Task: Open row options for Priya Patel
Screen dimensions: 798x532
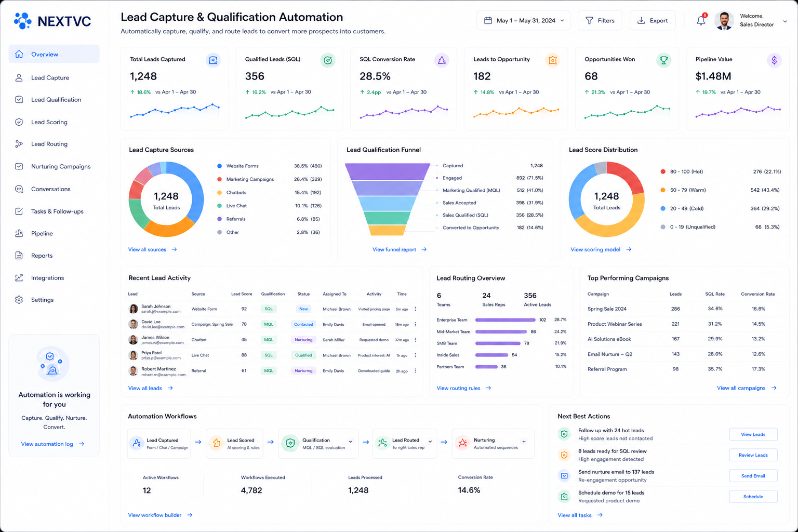Action: tap(415, 355)
